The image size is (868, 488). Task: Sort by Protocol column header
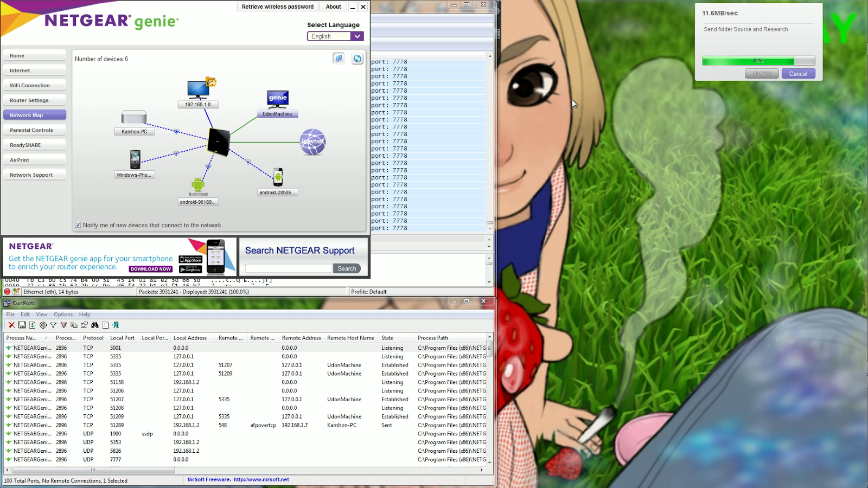point(93,338)
